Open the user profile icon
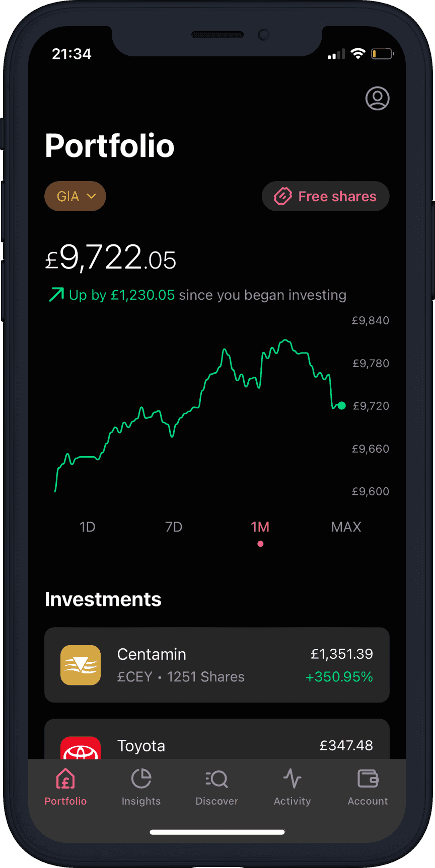This screenshot has width=435, height=868. 377,98
